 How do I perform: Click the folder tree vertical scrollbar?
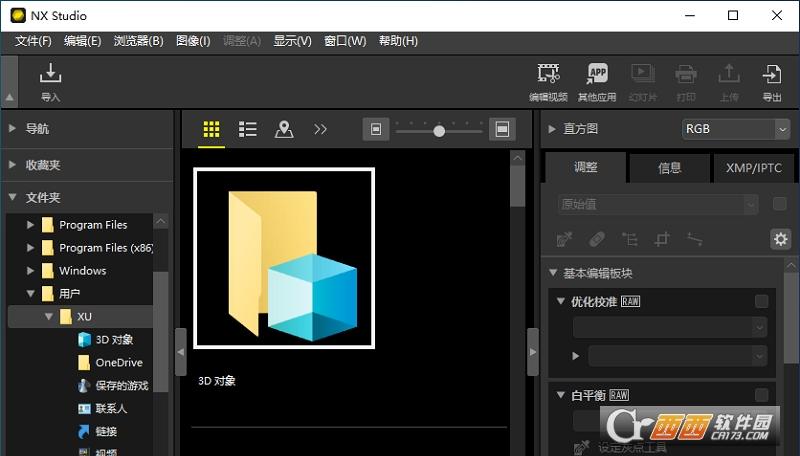(x=161, y=332)
